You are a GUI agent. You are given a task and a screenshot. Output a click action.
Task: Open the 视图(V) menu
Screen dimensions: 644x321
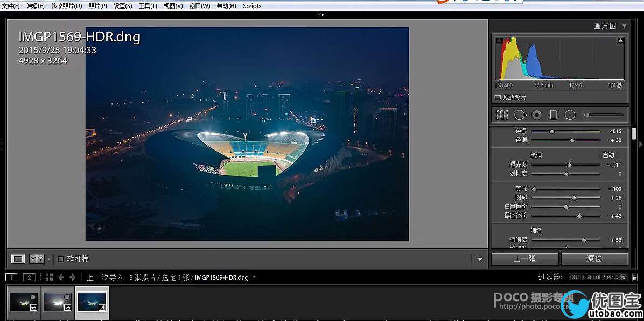point(173,6)
